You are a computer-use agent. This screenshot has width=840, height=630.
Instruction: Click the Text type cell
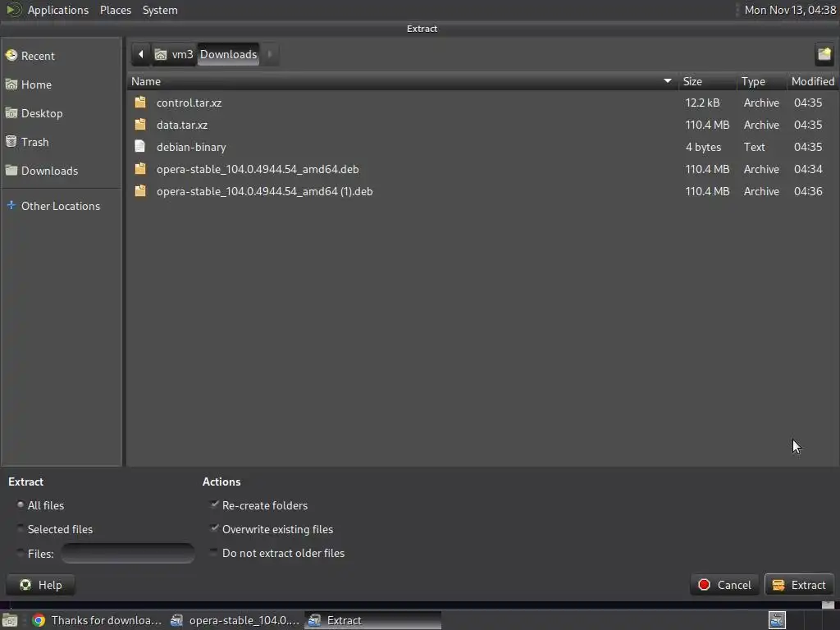(755, 147)
